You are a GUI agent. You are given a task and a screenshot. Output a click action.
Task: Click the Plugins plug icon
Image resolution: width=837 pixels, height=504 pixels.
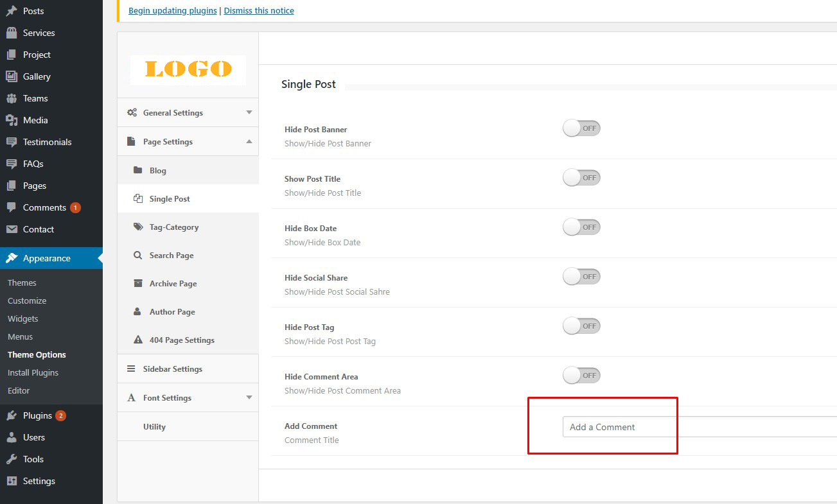click(12, 415)
